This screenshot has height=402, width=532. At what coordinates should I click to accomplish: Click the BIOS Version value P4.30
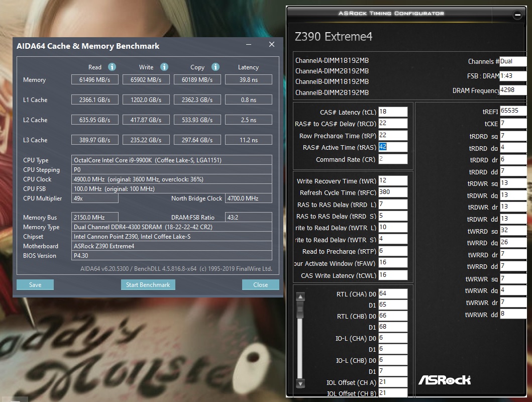[172, 255]
